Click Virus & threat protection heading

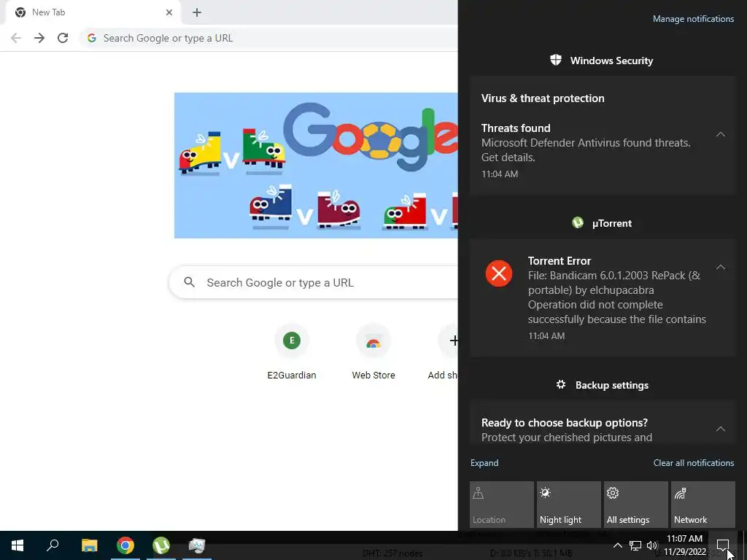click(543, 98)
